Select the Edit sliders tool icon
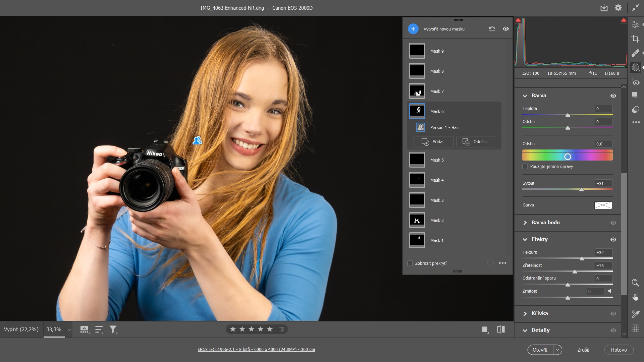 point(635,24)
